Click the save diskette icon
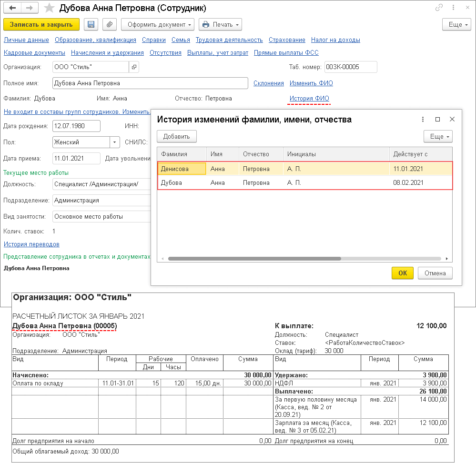The image size is (476, 464). click(x=91, y=24)
